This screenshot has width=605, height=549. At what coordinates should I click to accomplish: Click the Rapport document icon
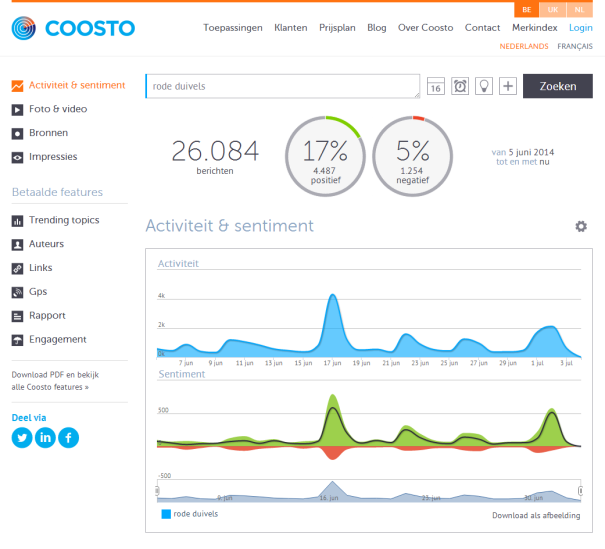[17, 317]
